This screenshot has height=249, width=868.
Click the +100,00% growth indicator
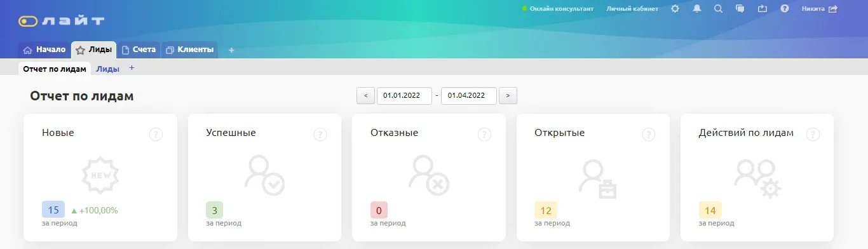click(x=95, y=210)
